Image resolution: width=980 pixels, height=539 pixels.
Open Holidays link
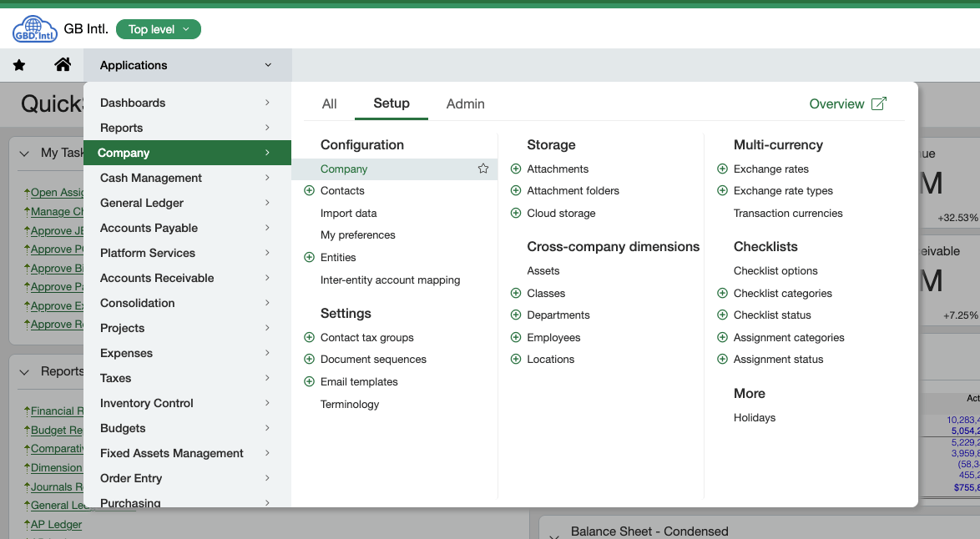pos(755,417)
